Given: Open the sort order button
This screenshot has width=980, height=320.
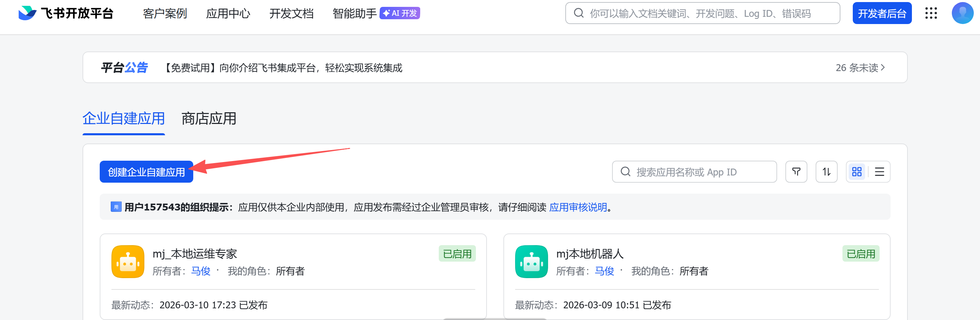Looking at the screenshot, I should 826,172.
